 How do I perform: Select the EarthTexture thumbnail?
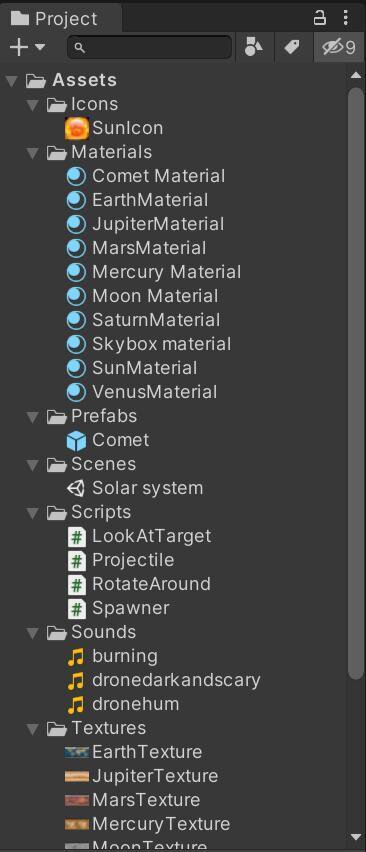(77, 753)
